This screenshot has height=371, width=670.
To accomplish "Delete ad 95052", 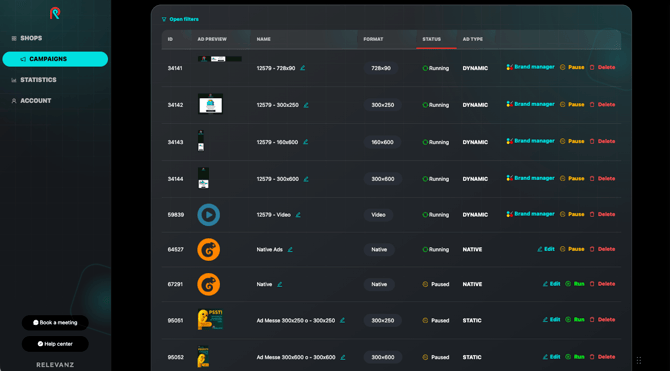I will pos(602,357).
